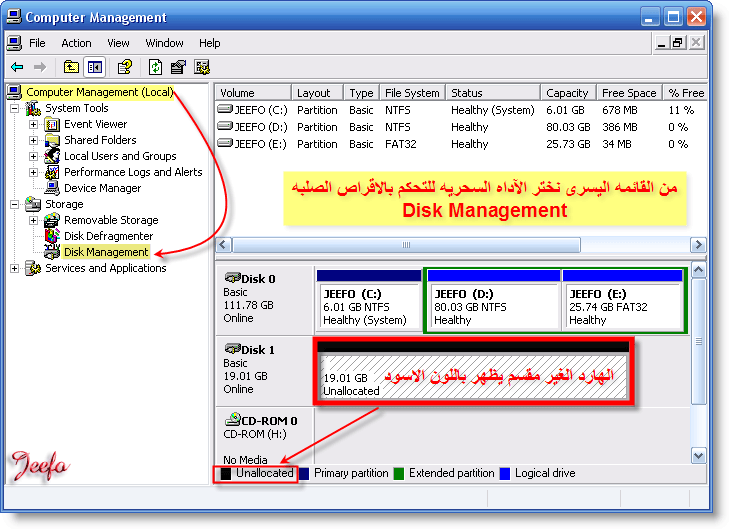Click the volume list scroll right arrow

pyautogui.click(x=698, y=245)
